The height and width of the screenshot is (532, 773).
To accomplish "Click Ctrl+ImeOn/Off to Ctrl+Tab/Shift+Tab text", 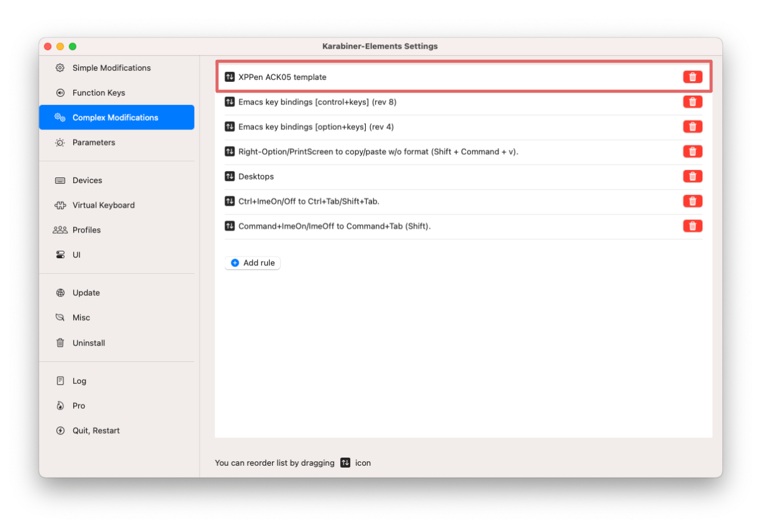I will point(309,201).
